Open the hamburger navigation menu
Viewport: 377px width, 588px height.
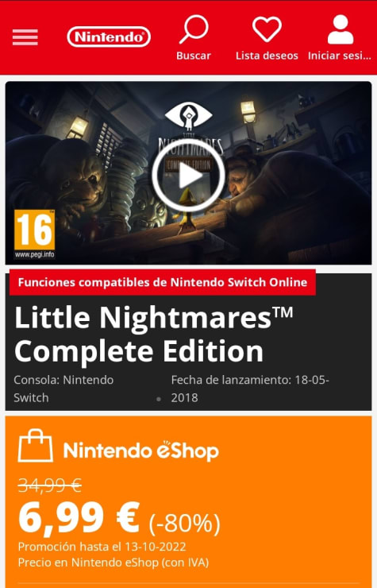pyautogui.click(x=25, y=37)
